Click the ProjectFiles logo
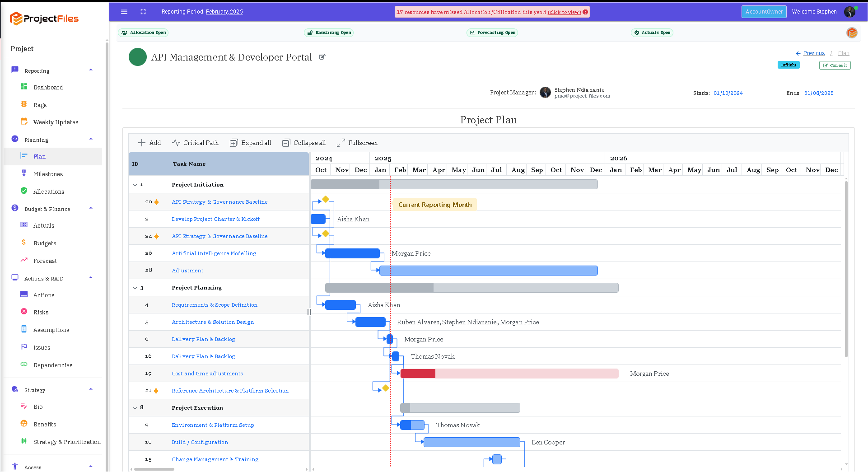Screen dimensions: 868x472 [x=44, y=19]
